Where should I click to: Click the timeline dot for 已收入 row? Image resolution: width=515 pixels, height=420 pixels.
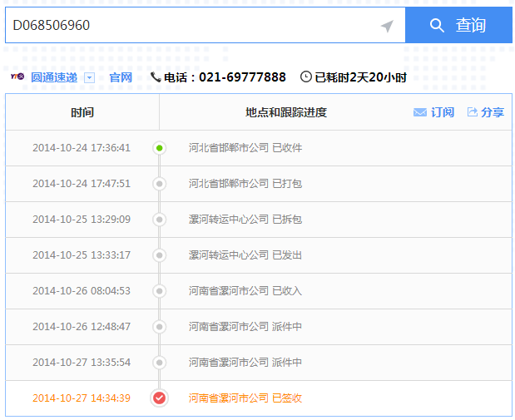(x=159, y=291)
